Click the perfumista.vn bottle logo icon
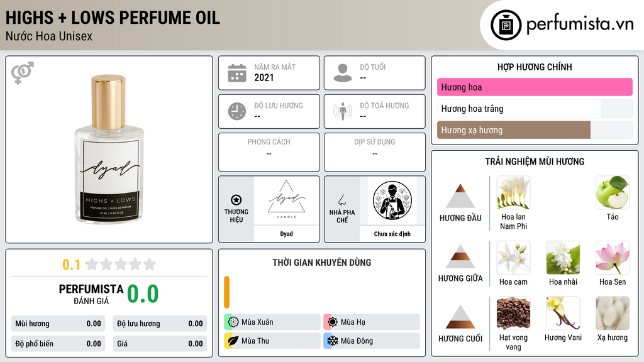 tap(506, 25)
